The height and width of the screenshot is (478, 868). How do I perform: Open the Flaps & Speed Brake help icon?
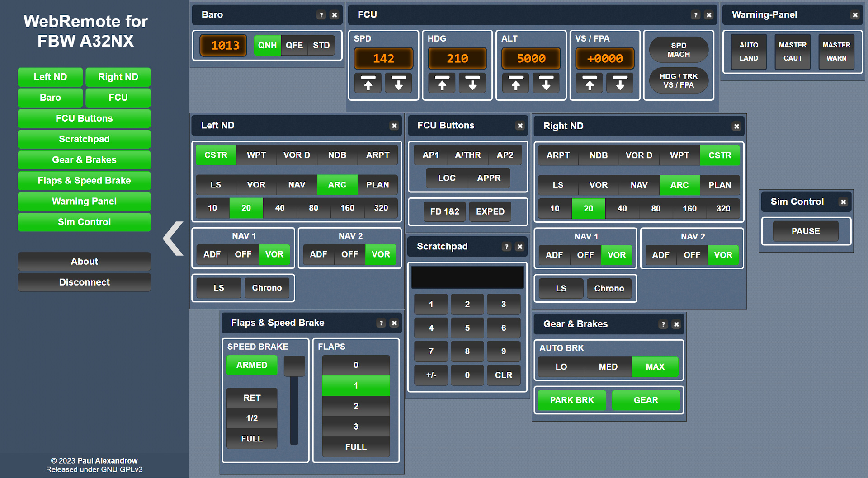click(381, 323)
